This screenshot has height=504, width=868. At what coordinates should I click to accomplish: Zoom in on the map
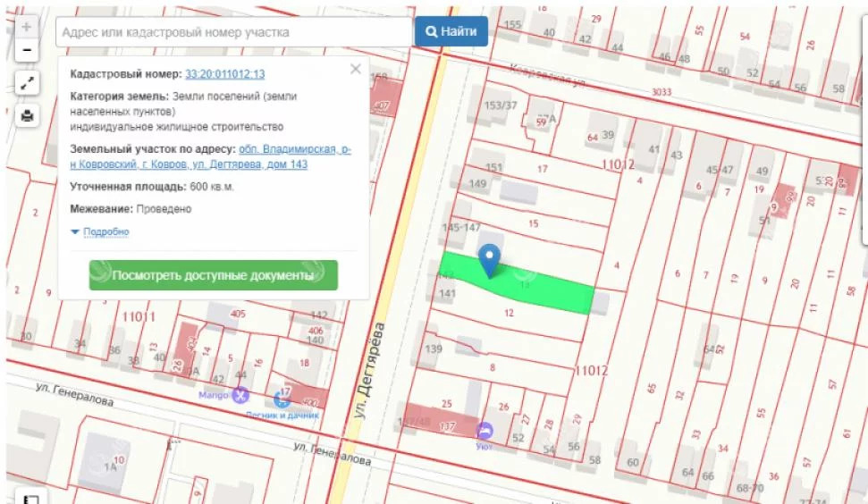(27, 27)
